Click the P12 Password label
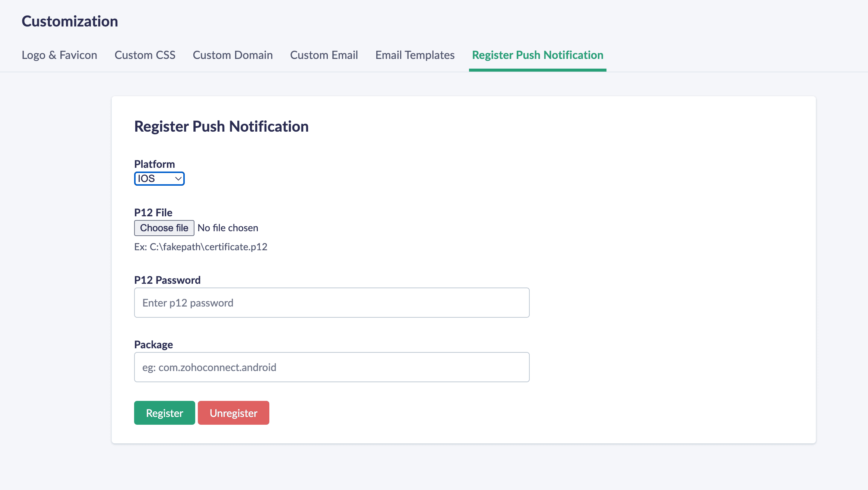The height and width of the screenshot is (490, 868). click(x=167, y=280)
